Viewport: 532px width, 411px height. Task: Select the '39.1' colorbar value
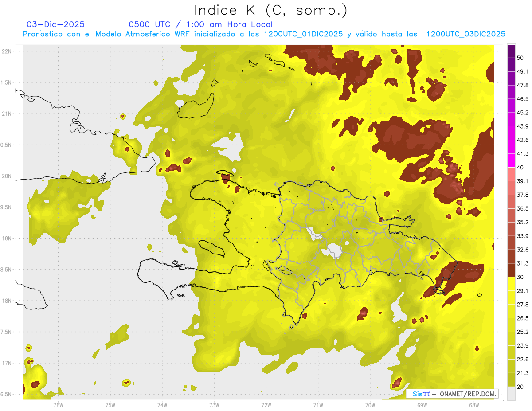[x=523, y=181]
